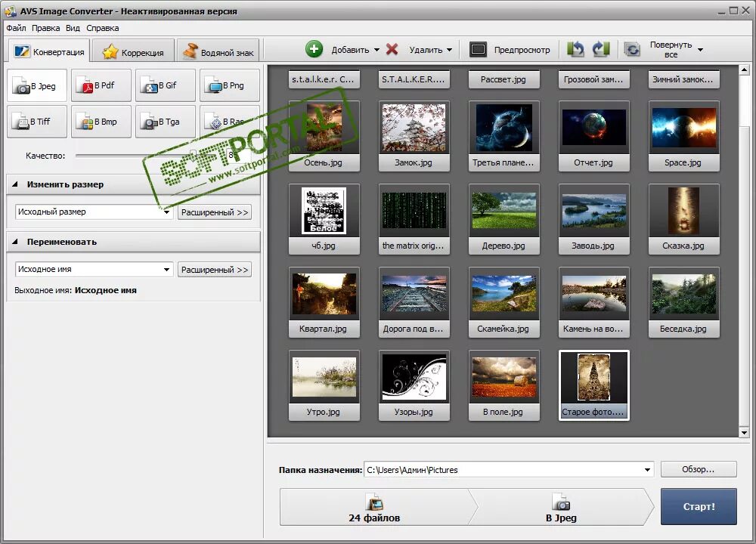Select the Замок.jpg thumbnail
This screenshot has width=756, height=544.
point(414,136)
